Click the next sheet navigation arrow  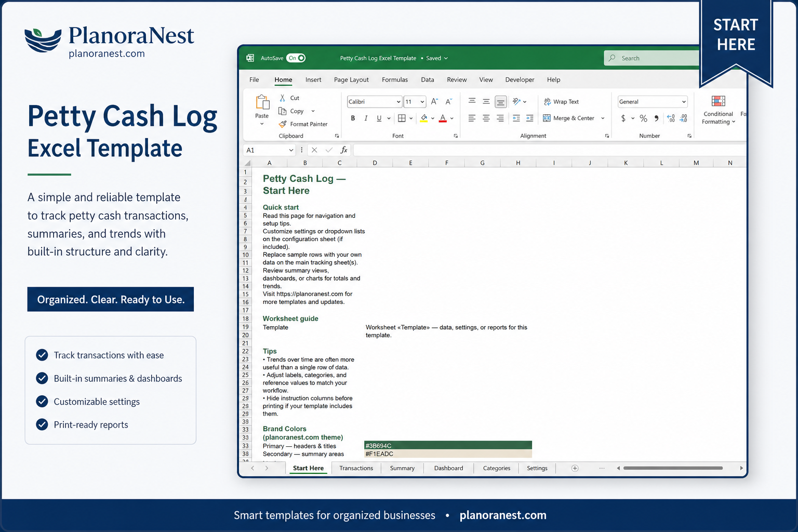point(267,468)
